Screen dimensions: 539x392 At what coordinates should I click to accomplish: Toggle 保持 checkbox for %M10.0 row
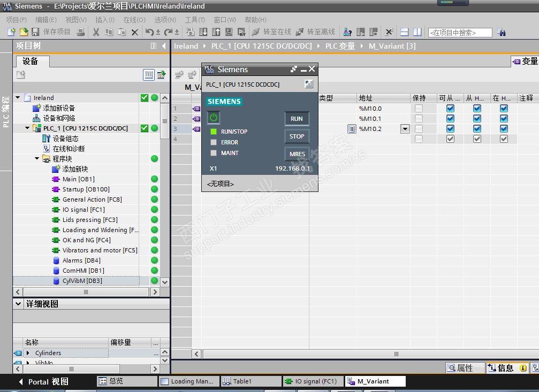(x=419, y=109)
